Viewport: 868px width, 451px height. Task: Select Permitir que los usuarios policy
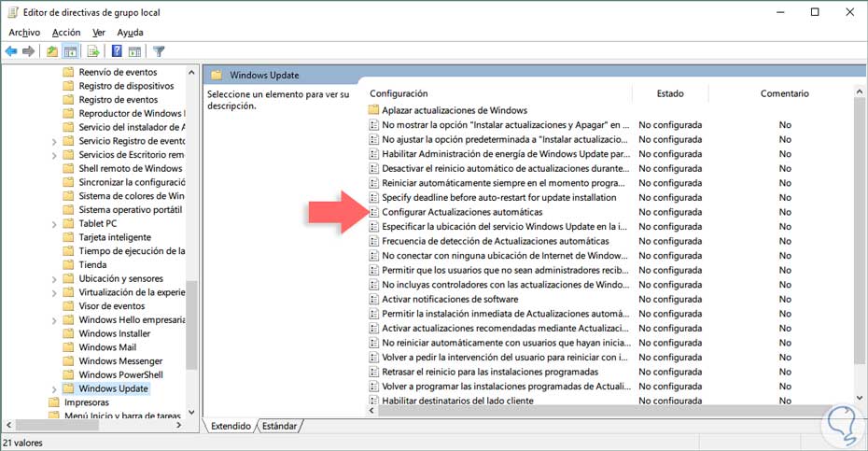click(x=506, y=270)
